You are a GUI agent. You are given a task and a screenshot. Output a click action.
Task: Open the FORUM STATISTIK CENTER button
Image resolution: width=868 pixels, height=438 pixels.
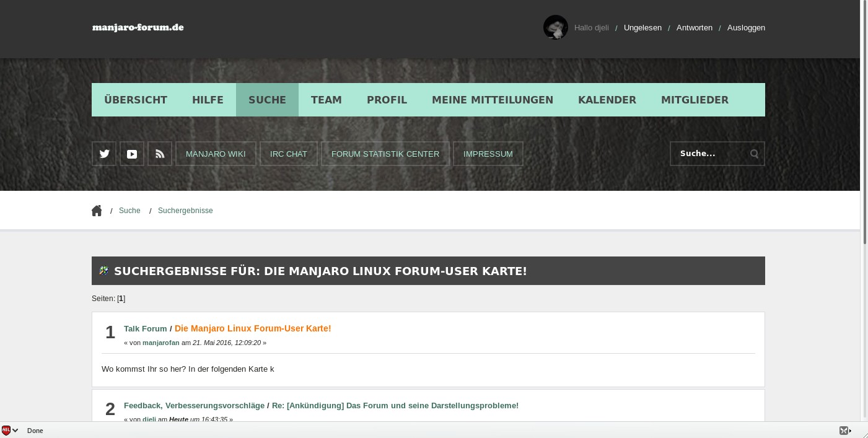pos(385,154)
